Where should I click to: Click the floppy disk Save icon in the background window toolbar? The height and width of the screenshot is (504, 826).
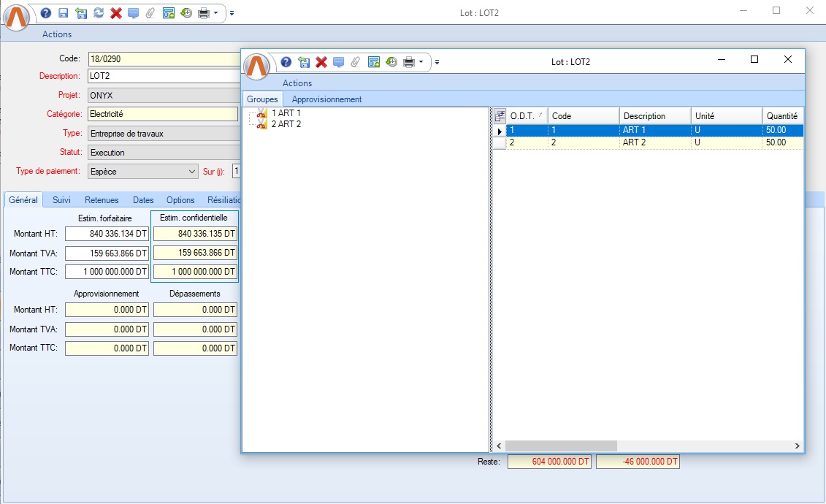(x=63, y=13)
